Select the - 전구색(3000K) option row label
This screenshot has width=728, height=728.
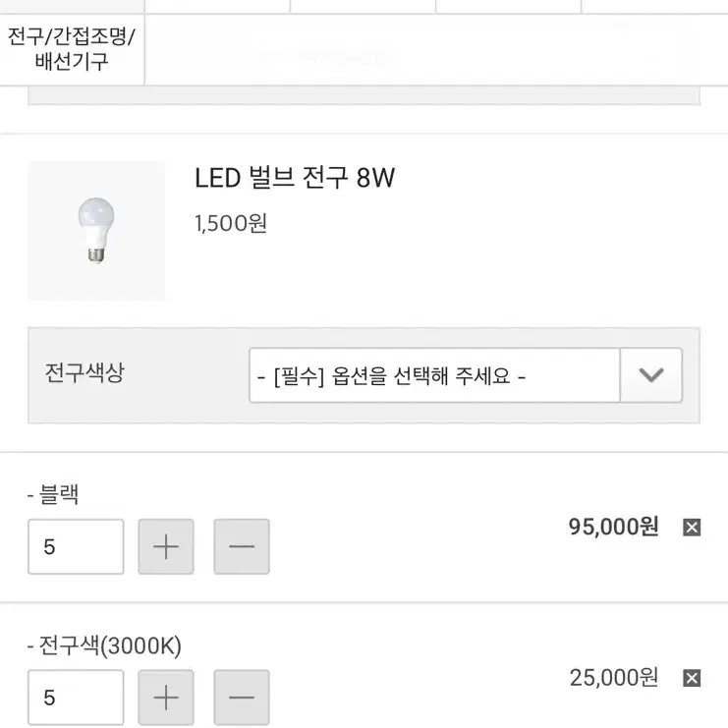(x=104, y=645)
